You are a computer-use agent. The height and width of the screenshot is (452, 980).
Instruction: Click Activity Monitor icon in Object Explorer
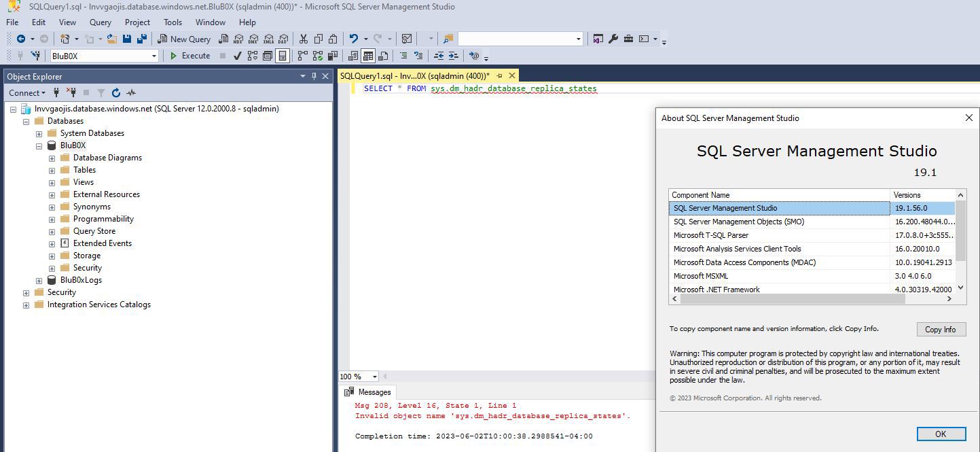pos(131,92)
